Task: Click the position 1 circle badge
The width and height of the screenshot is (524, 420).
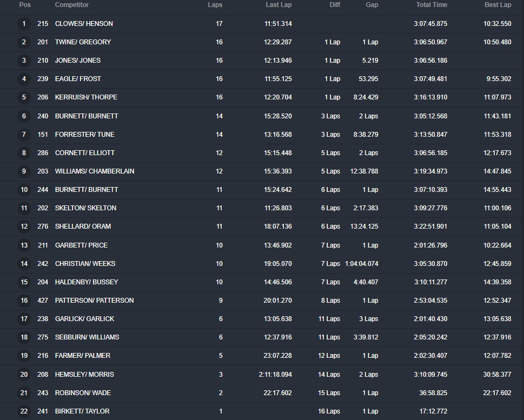Action: click(x=24, y=24)
